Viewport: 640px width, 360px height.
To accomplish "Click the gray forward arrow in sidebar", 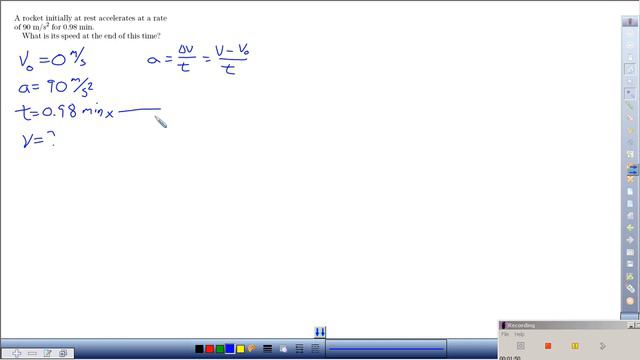I will point(630,240).
